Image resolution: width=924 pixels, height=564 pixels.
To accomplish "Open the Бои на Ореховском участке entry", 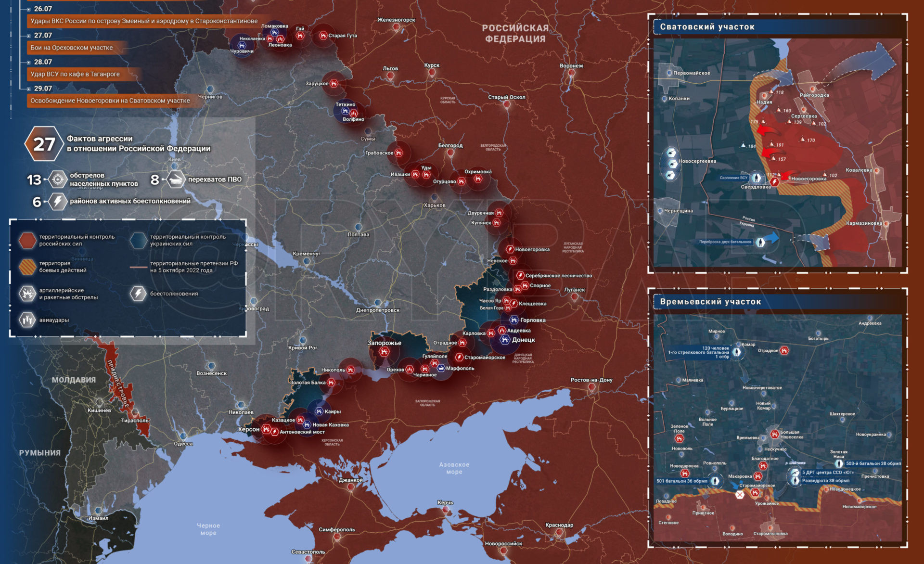I will [x=72, y=48].
